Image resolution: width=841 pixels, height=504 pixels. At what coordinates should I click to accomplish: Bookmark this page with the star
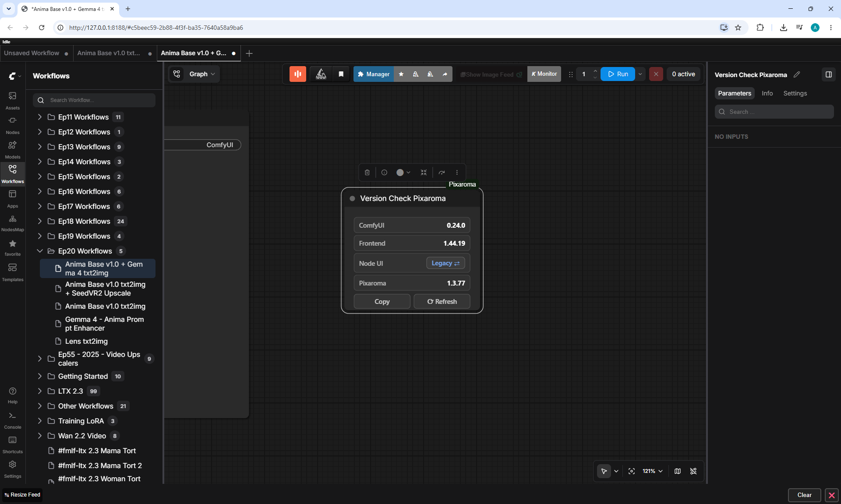pos(738,28)
